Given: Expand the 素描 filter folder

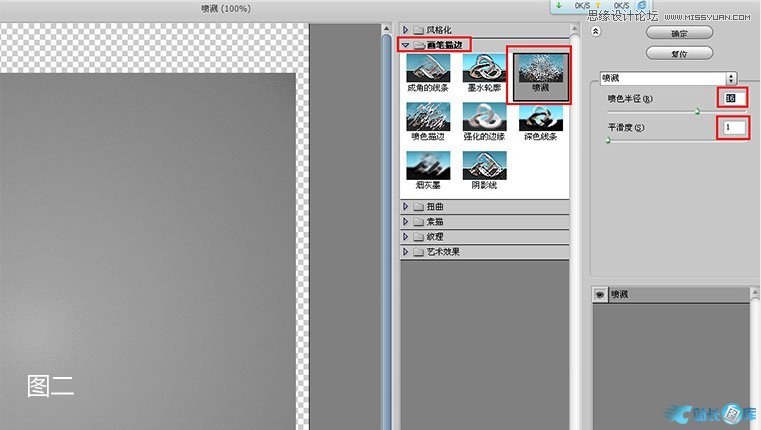Looking at the screenshot, I should (x=406, y=221).
